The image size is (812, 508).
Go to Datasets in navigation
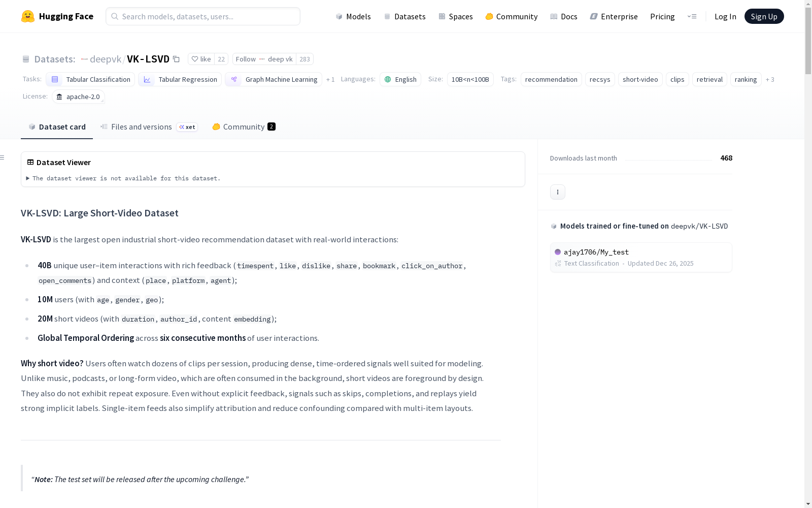404,16
